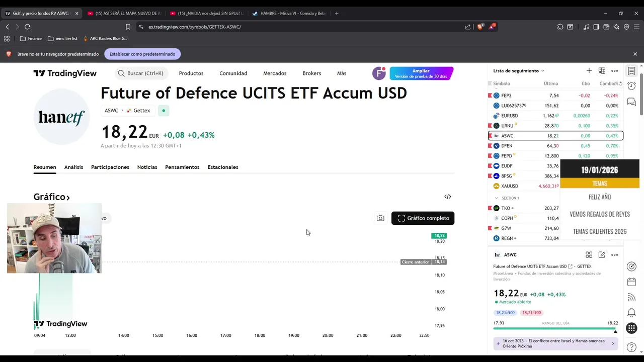Viewport: 644px width, 362px height.
Task: Open the notifications bell icon in sidebar
Action: [x=631, y=313]
